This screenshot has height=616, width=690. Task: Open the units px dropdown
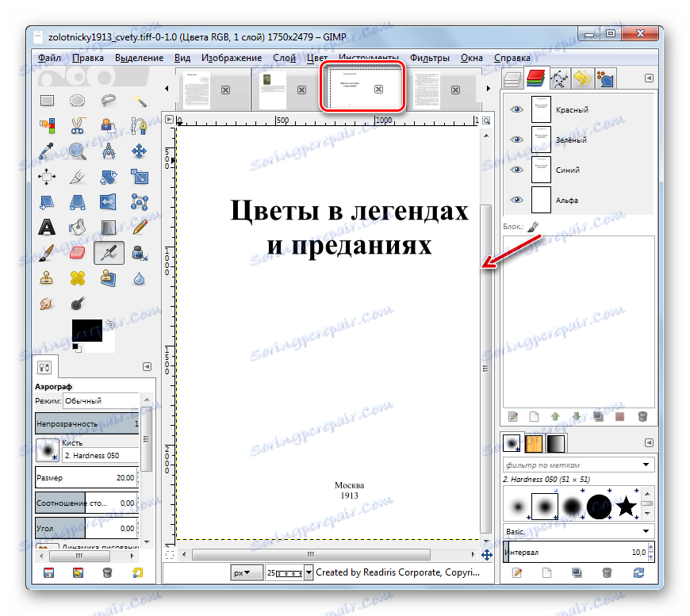[x=247, y=572]
